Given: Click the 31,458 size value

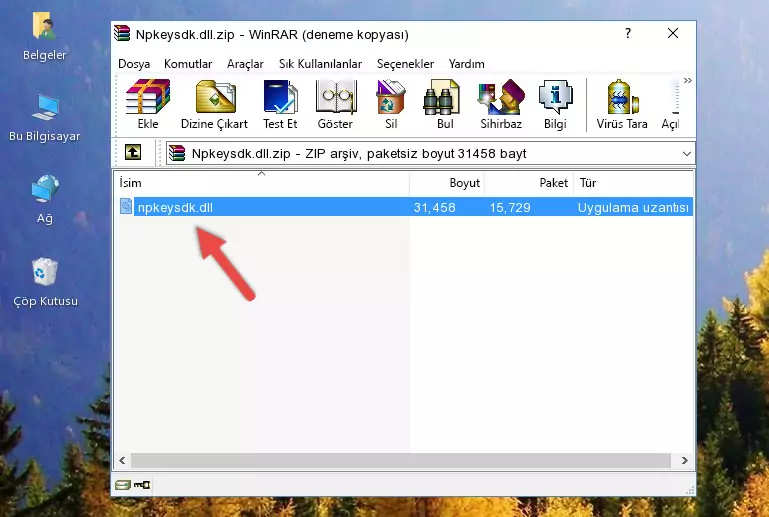Looking at the screenshot, I should coord(434,207).
